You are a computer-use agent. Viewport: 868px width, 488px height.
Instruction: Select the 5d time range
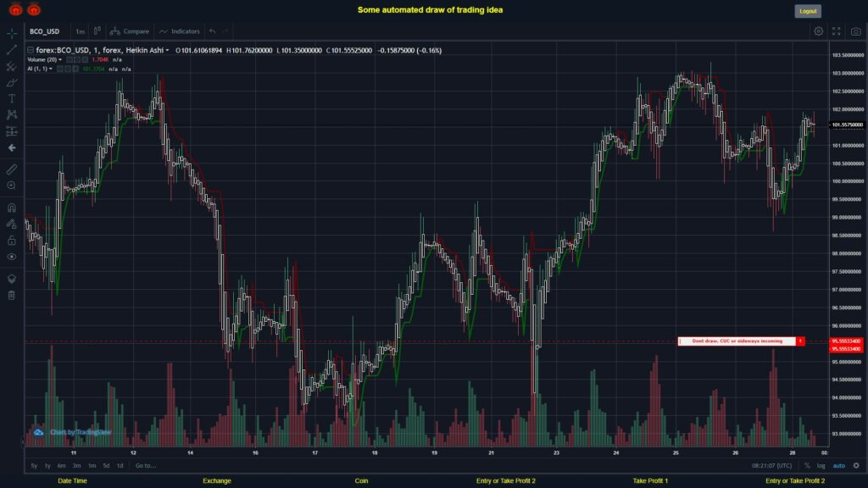point(106,466)
